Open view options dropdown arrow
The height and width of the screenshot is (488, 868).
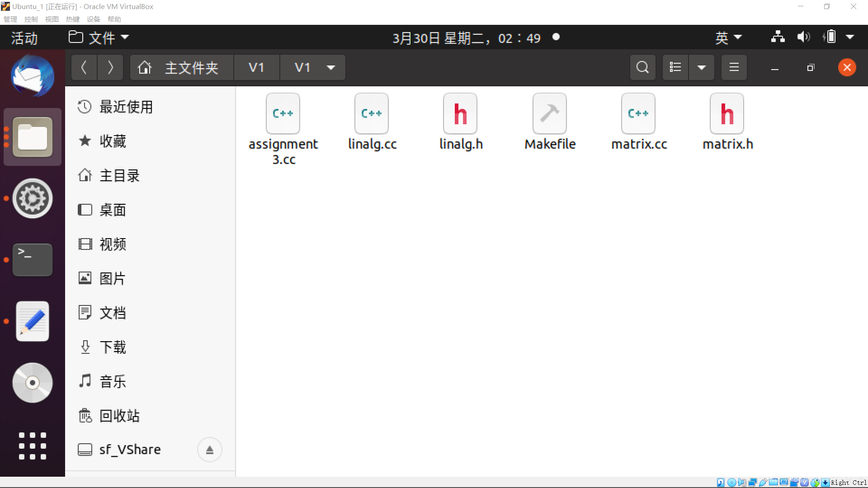[x=702, y=68]
